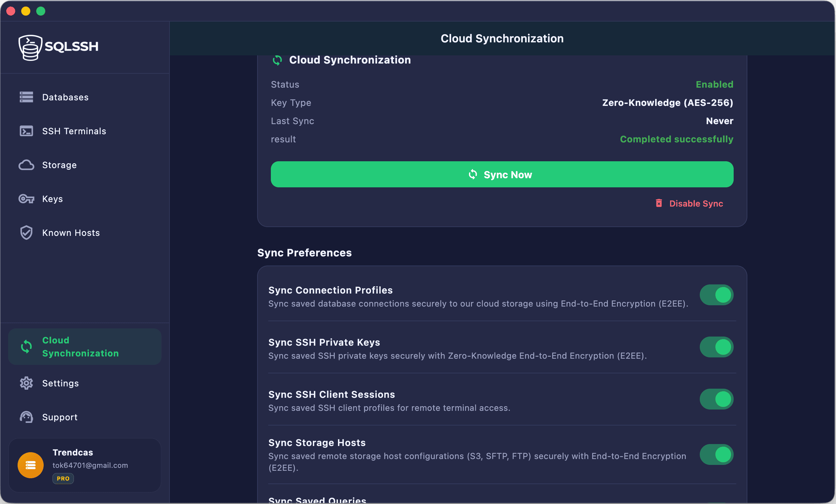Click the Databases sidebar icon
The image size is (836, 504).
[26, 97]
